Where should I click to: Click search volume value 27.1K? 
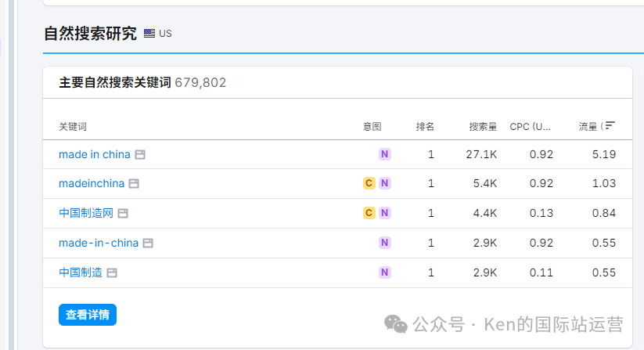481,154
